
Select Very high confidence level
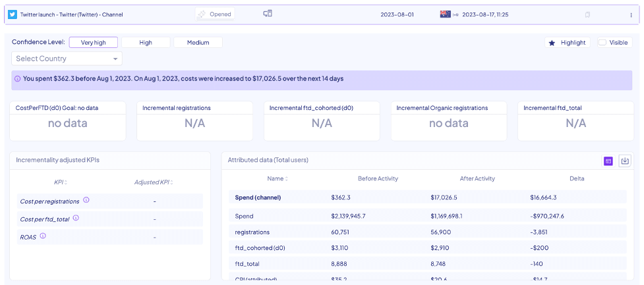(x=93, y=42)
